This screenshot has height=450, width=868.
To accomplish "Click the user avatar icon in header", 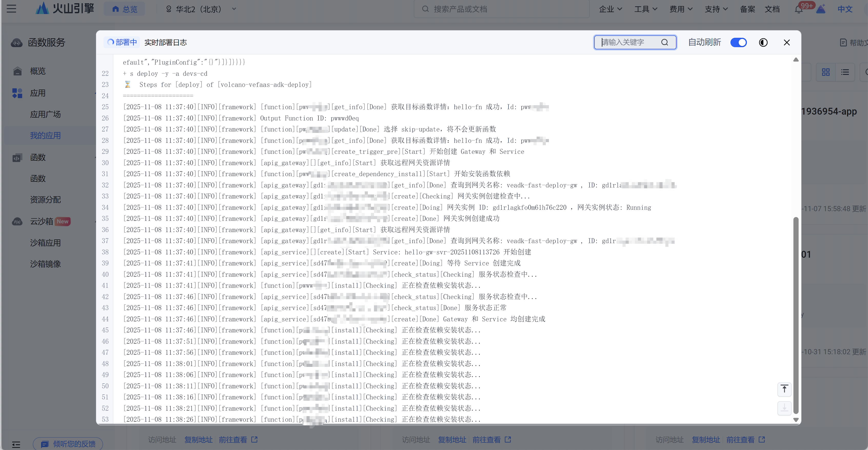I will (821, 9).
